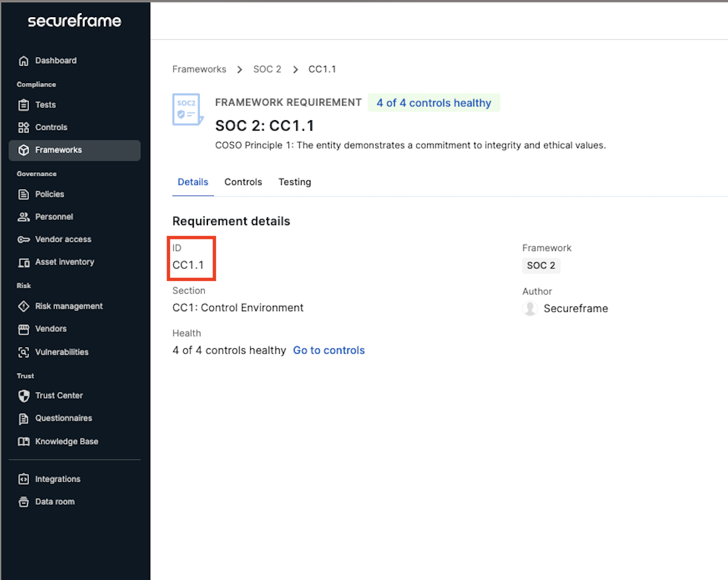Image resolution: width=728 pixels, height=580 pixels.
Task: Click the Data room archive icon
Action: coord(24,502)
